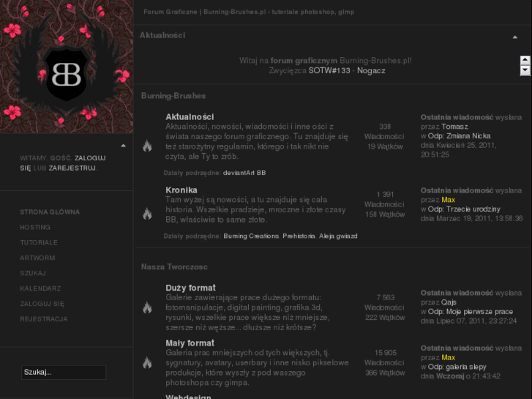The width and height of the screenshot is (532, 399).
Task: Open Qajs user profile
Action: point(449,302)
